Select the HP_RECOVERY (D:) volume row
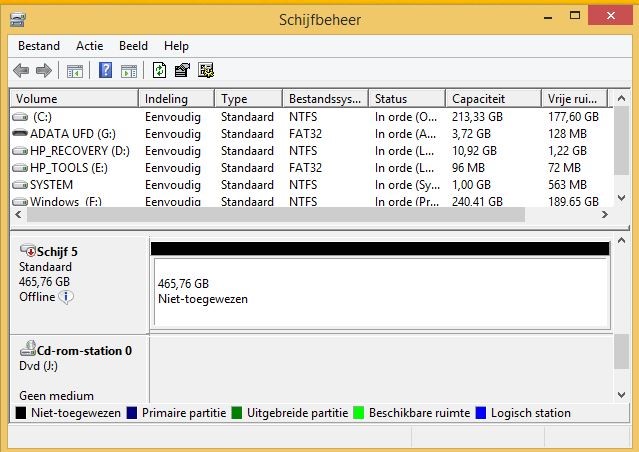639x452 pixels. pos(79,151)
